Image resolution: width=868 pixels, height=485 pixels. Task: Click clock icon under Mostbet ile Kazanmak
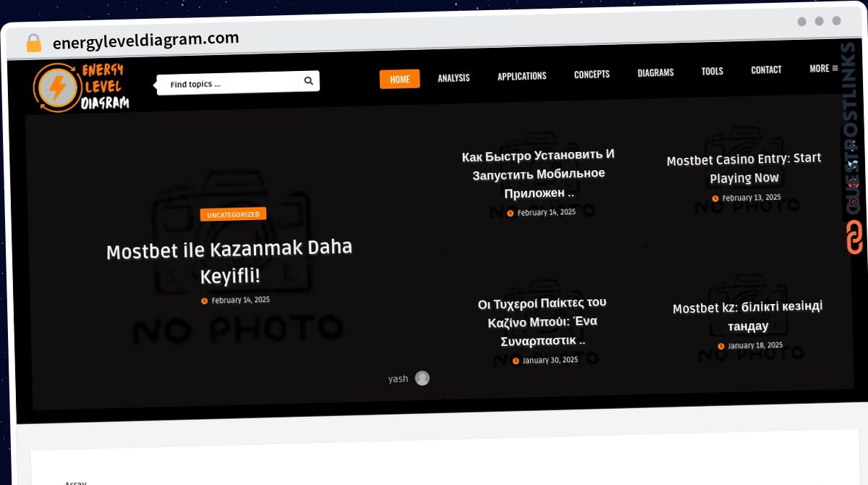tap(204, 301)
